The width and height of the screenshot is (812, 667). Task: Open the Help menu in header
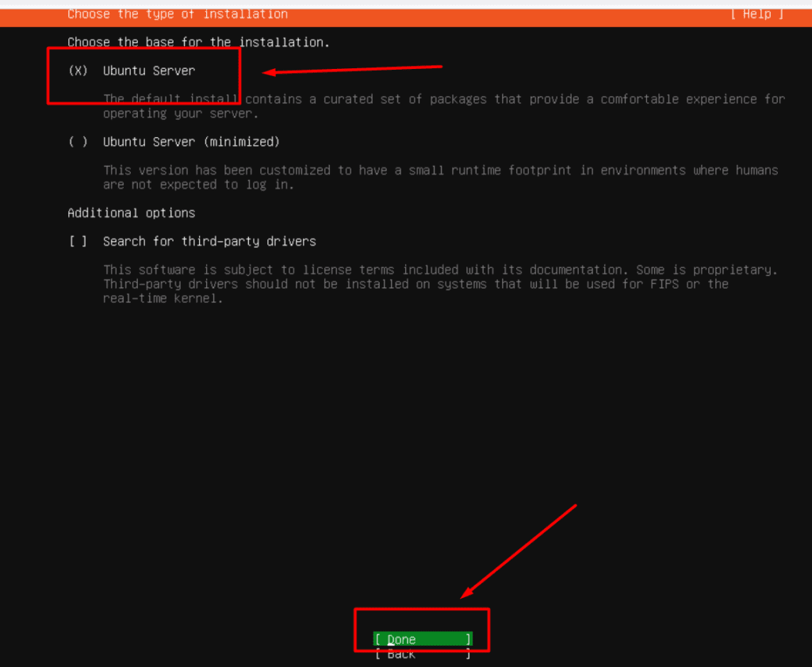757,14
